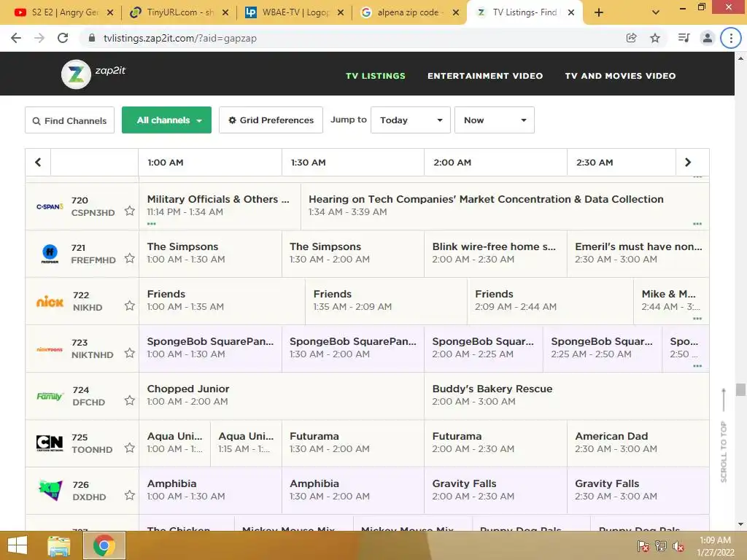Favorite channel 724 DFCHD star

(130, 400)
